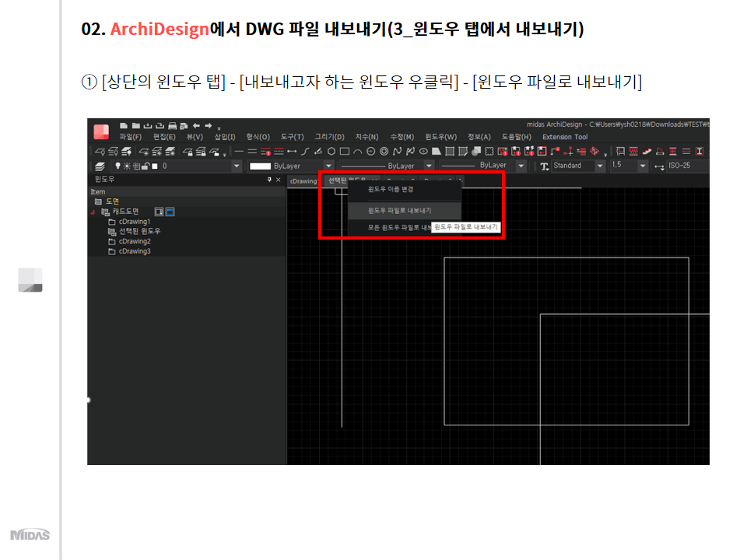Select the stairs tool icon
This screenshot has height=560, width=747.
click(647, 152)
